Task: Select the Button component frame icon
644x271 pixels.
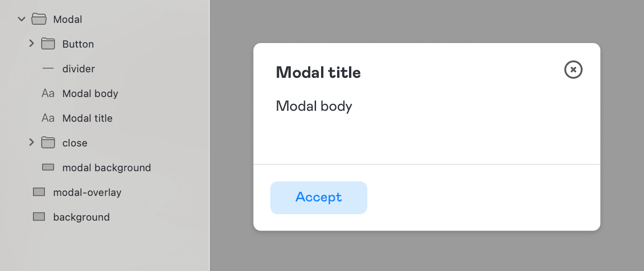Action: click(48, 43)
